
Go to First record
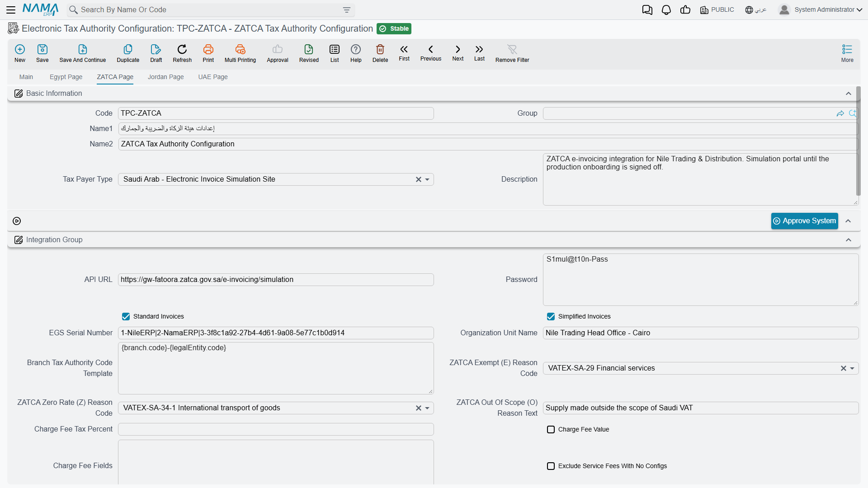click(x=404, y=52)
